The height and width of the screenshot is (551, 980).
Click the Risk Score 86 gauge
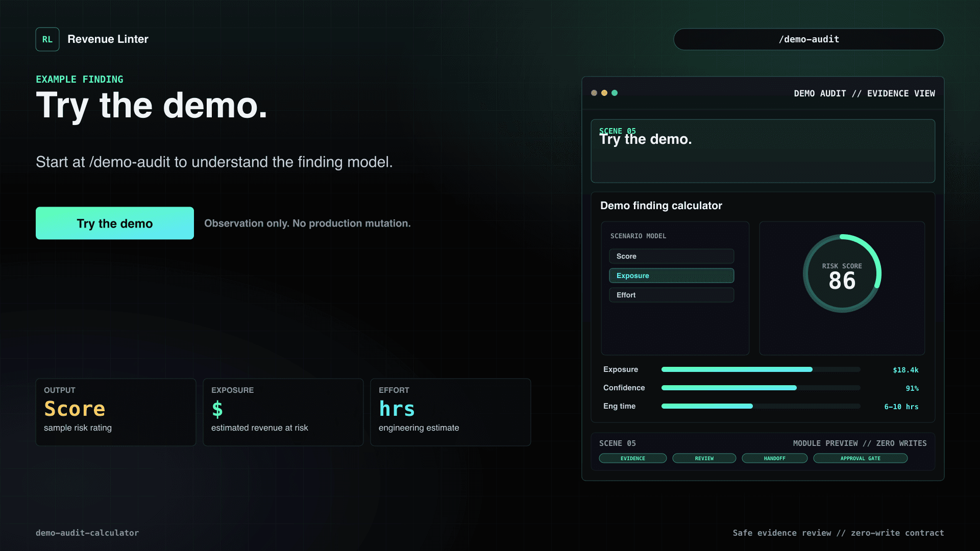[x=842, y=273]
